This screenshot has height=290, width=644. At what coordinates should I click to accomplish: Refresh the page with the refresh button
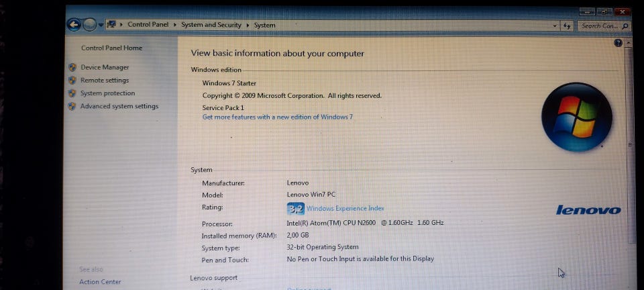[568, 26]
